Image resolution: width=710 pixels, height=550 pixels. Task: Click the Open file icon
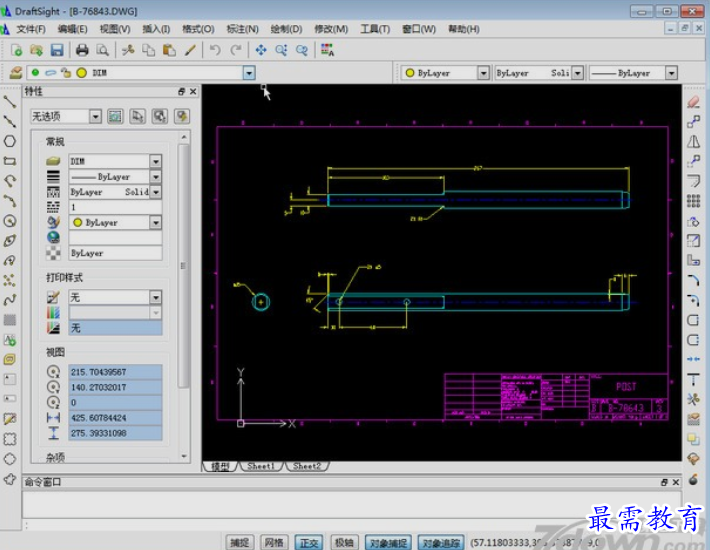click(36, 50)
